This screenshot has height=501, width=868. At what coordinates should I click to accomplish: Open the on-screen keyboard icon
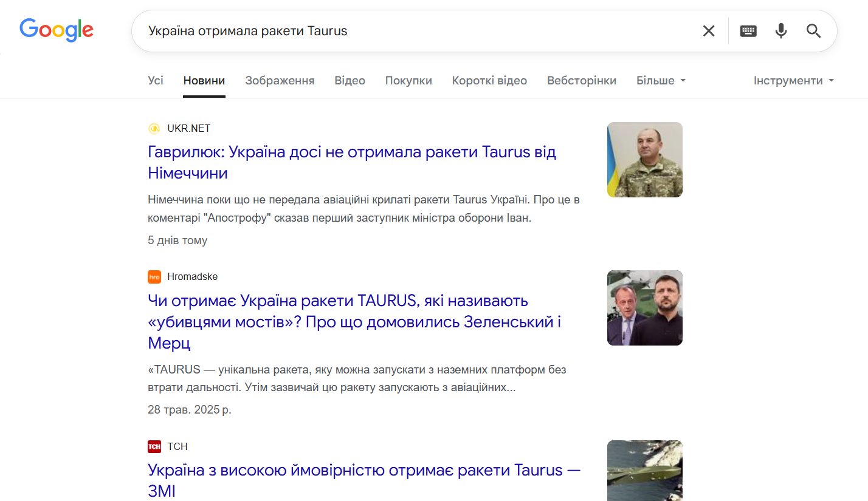point(748,31)
